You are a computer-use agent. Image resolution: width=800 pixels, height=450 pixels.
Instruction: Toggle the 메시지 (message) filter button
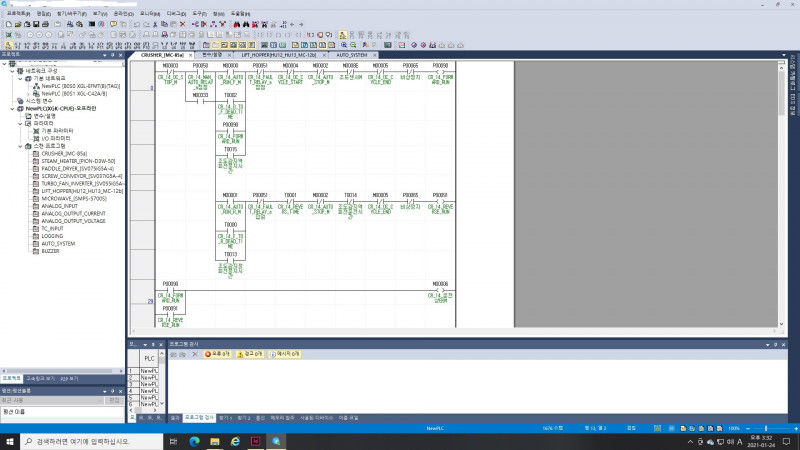pyautogui.click(x=286, y=354)
